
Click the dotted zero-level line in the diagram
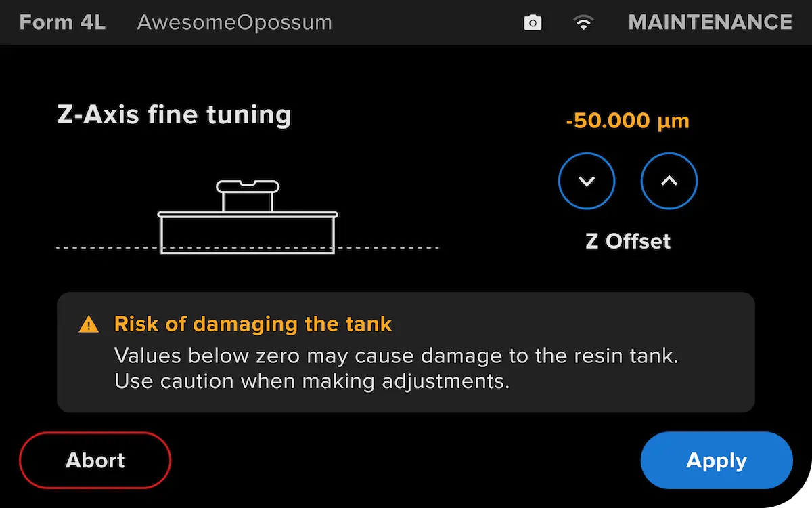tap(248, 248)
